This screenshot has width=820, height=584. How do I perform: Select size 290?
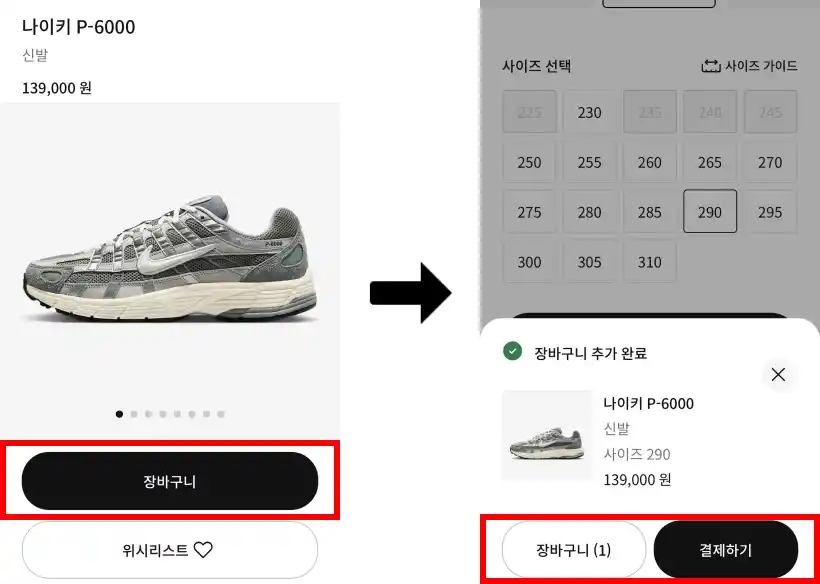710,211
